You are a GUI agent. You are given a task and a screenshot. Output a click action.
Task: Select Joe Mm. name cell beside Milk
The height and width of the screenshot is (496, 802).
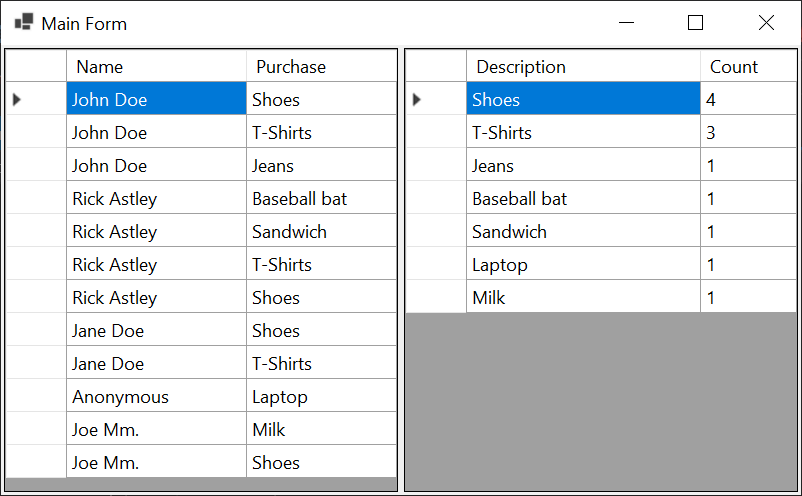coord(157,429)
